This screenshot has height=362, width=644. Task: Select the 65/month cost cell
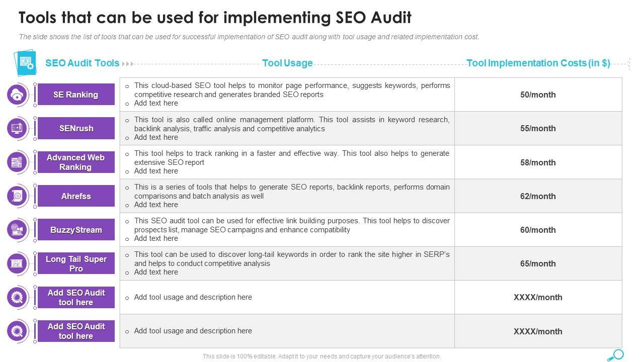click(x=538, y=263)
